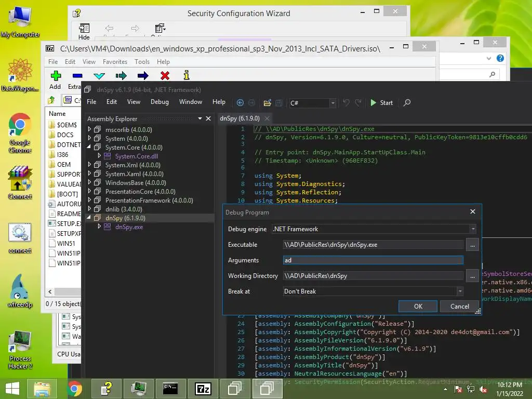Select DOCS folder in 7-Zip list

click(64, 135)
